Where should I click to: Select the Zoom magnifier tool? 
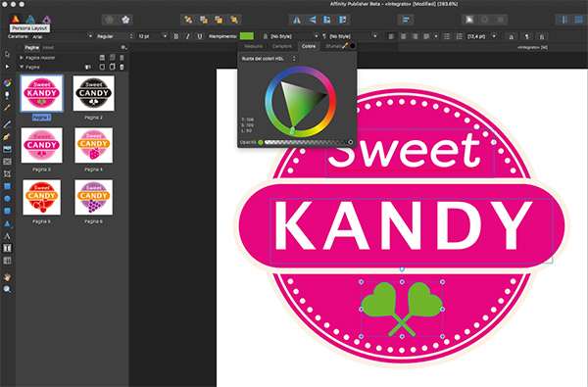[x=7, y=289]
